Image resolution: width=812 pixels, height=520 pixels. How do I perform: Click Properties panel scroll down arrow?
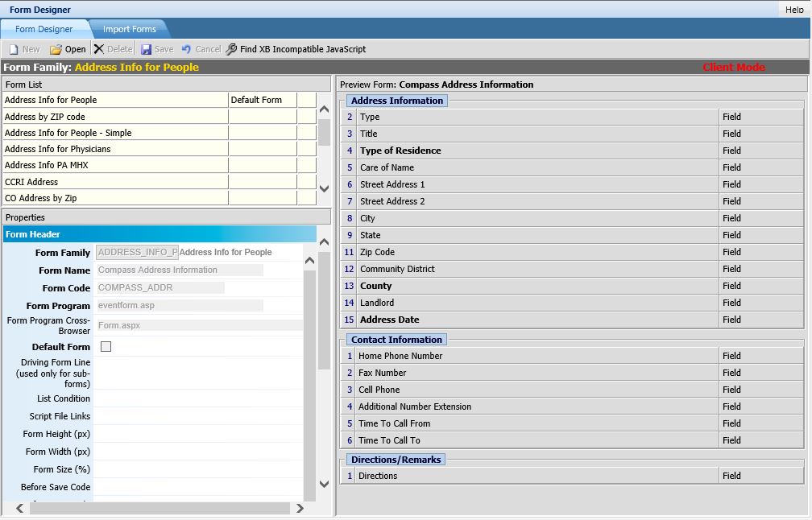point(324,485)
